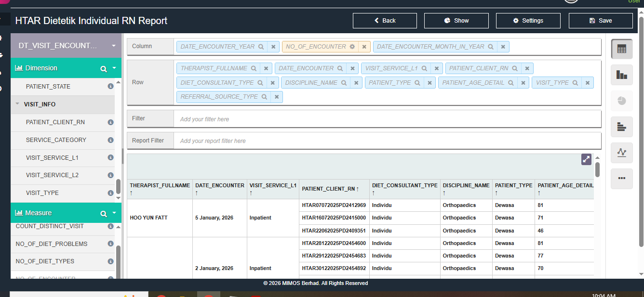This screenshot has width=644, height=297.
Task: Open DT_VISIT_ENCOUNT... dataset dropdown
Action: [66, 46]
